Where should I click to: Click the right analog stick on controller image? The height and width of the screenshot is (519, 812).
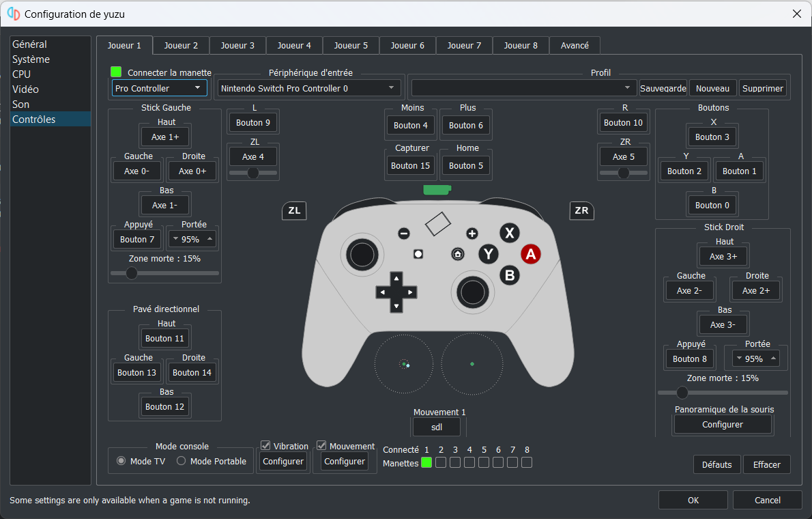click(472, 292)
